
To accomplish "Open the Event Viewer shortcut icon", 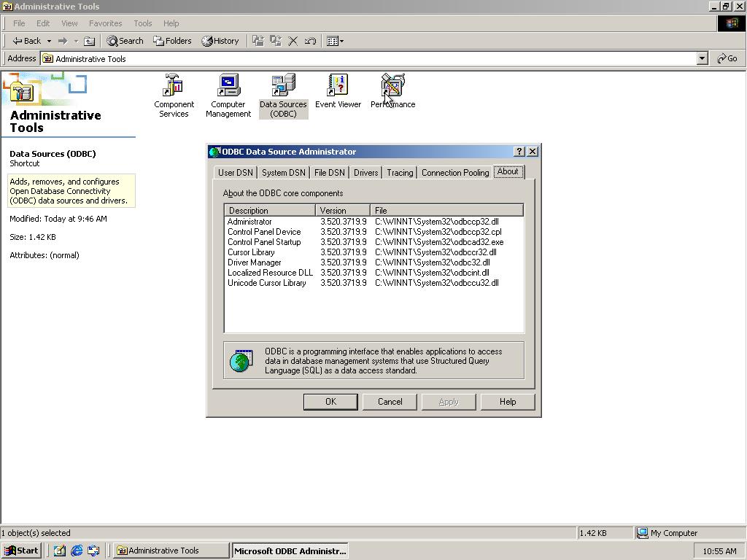I will pos(338,91).
